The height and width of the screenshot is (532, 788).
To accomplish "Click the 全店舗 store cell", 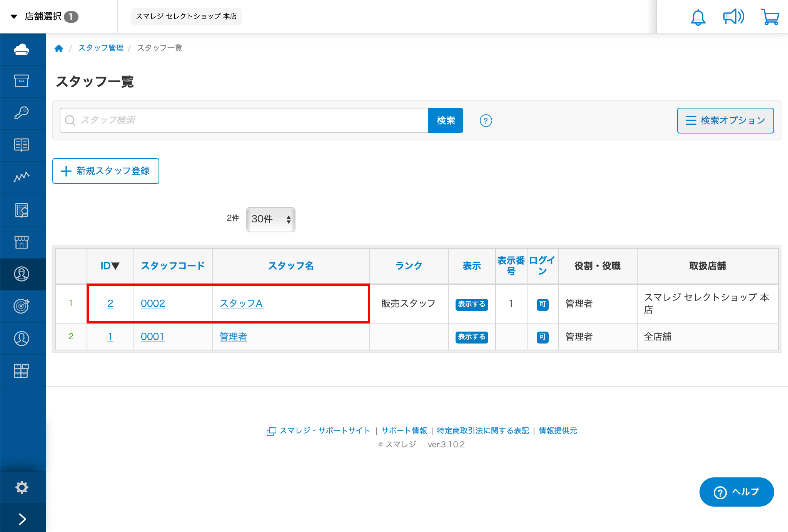I will 708,337.
